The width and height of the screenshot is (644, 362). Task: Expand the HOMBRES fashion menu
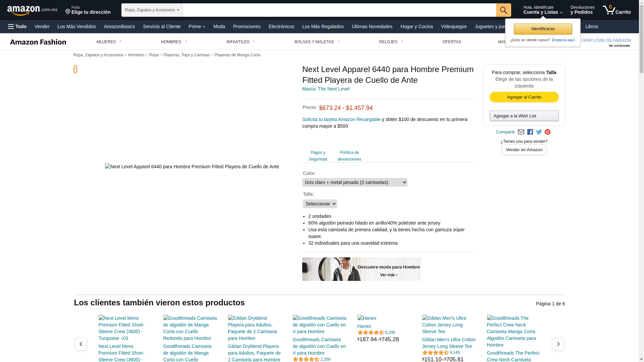tap(174, 42)
